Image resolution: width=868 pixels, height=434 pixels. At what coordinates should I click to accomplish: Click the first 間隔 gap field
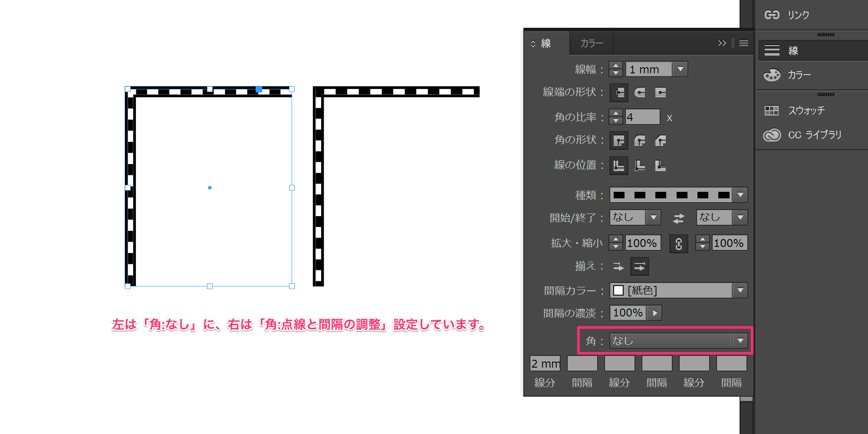582,363
